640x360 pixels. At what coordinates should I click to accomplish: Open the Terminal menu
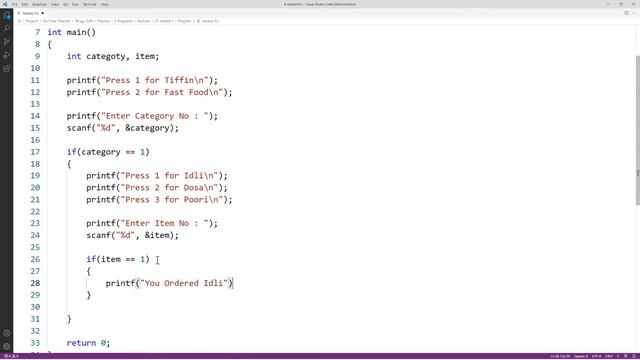(x=89, y=4)
